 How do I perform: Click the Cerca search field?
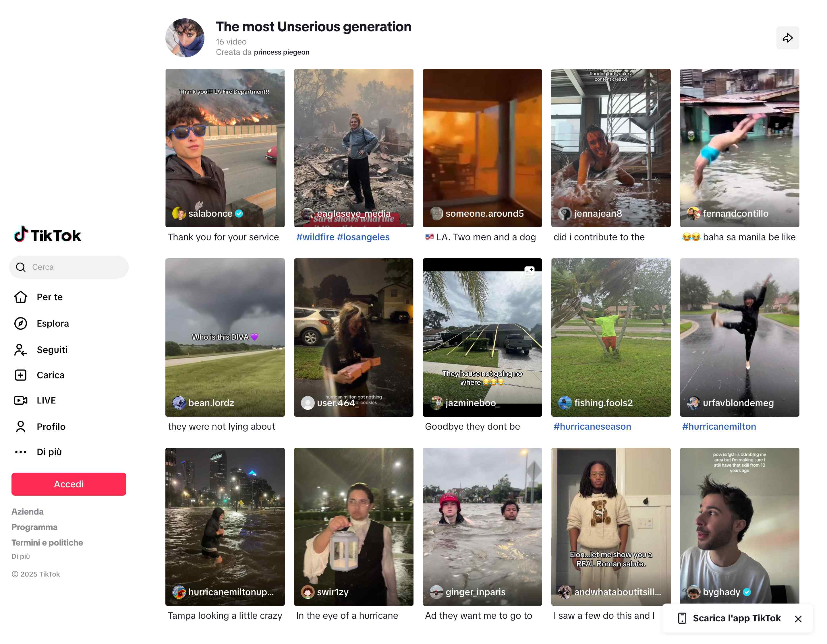click(69, 267)
